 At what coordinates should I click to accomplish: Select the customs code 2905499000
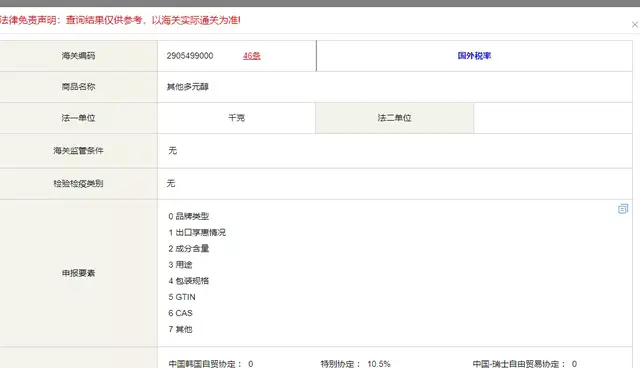pos(190,56)
